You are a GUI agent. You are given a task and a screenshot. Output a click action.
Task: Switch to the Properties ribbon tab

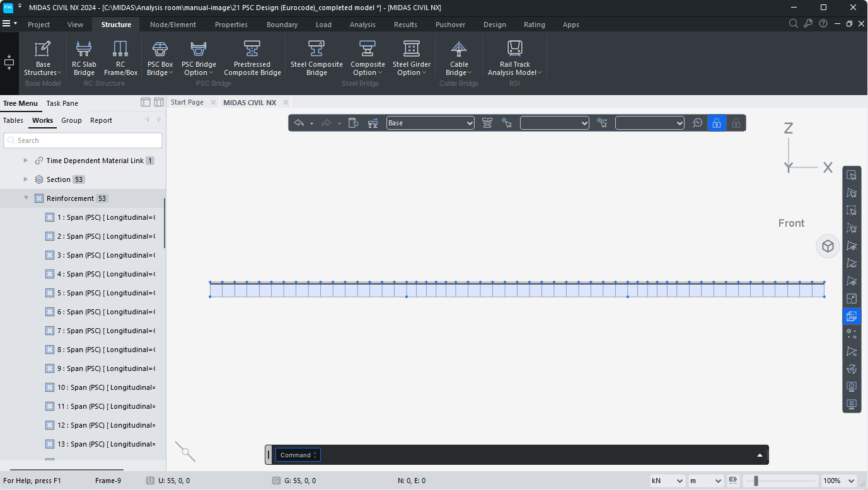231,25
